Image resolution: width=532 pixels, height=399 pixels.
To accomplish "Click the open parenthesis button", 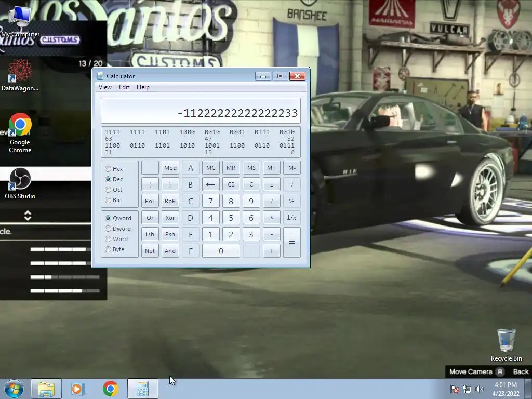I will pyautogui.click(x=150, y=184).
